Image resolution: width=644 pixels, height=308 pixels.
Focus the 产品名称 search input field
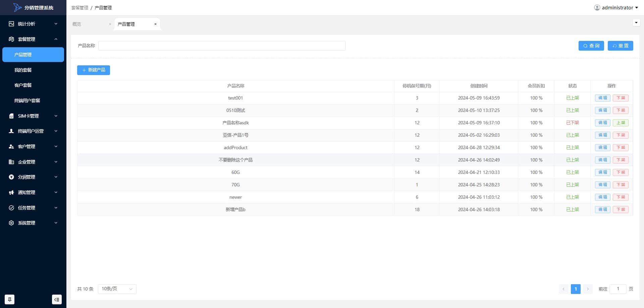(222, 46)
